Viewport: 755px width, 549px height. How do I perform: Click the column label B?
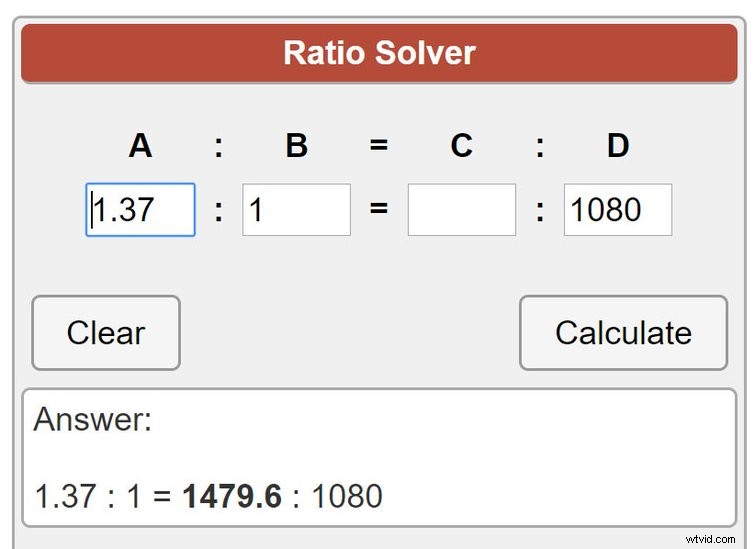(x=296, y=146)
